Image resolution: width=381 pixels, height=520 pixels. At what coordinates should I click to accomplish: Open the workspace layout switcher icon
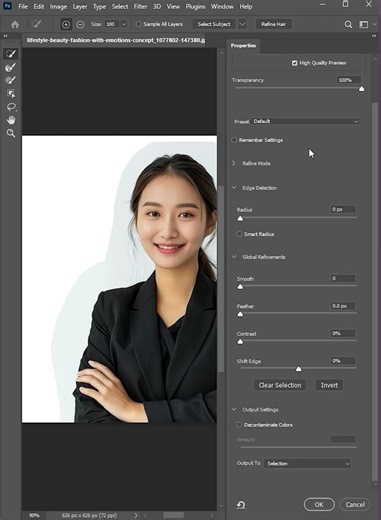tap(363, 24)
